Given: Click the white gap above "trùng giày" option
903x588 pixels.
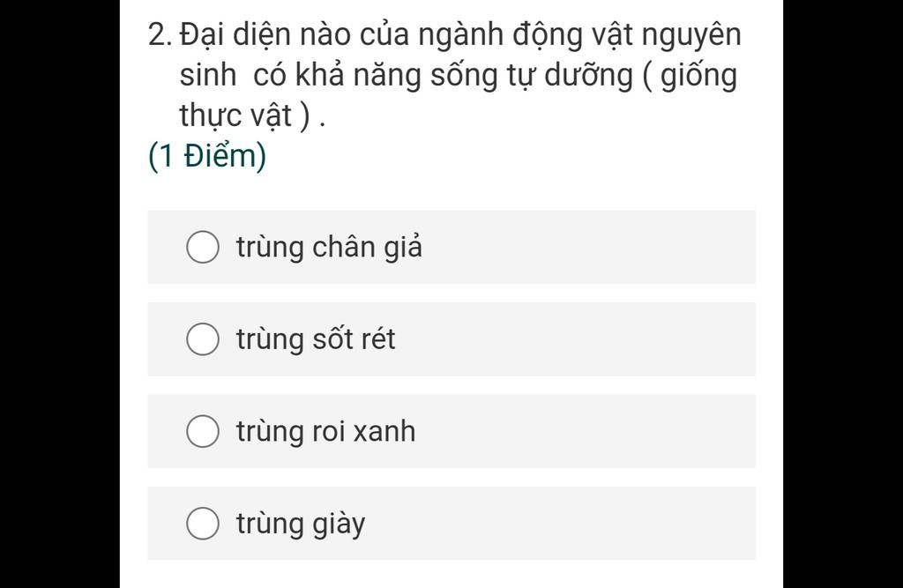Looking at the screenshot, I should (451, 478).
